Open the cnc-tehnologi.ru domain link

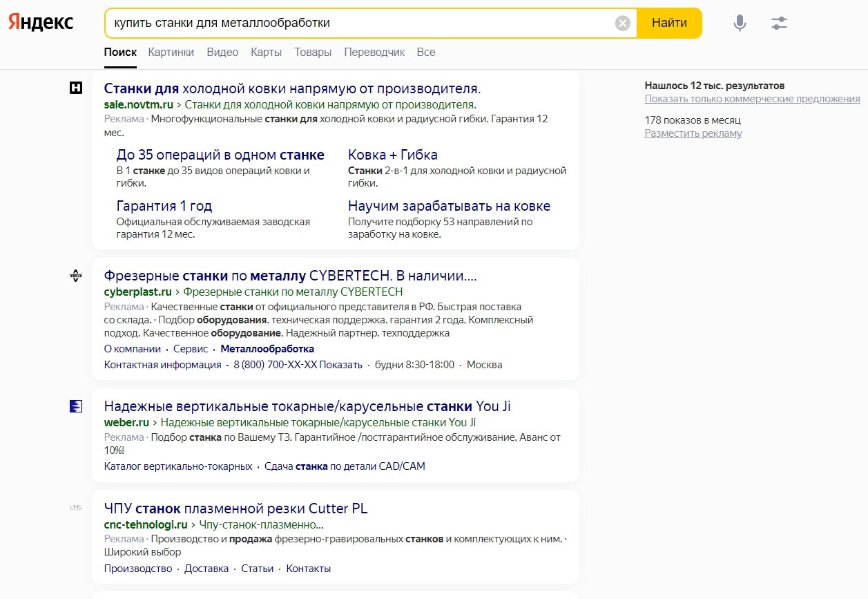coord(146,524)
